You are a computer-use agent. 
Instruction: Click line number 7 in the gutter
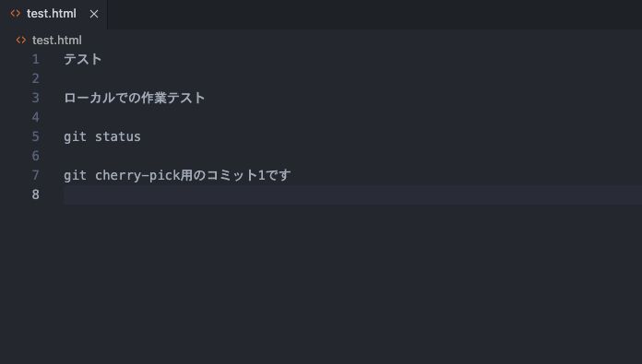36,175
